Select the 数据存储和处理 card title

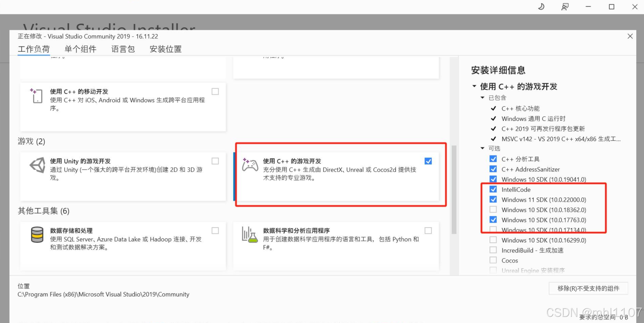pos(71,230)
